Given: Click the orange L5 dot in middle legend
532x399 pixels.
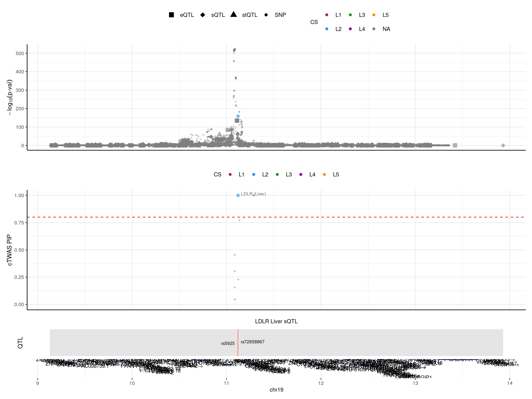Looking at the screenshot, I should [324, 174].
